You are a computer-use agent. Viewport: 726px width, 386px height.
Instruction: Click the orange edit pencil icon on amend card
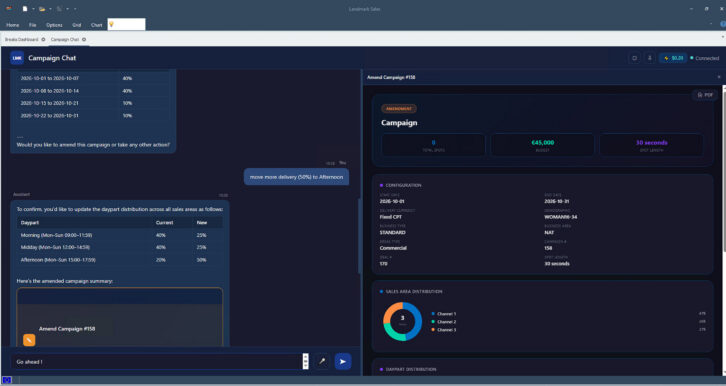click(29, 340)
